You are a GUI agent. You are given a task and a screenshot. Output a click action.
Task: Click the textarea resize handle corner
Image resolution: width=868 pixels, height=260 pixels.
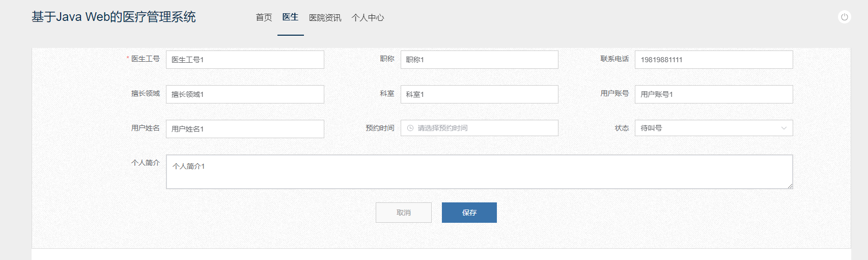790,186
